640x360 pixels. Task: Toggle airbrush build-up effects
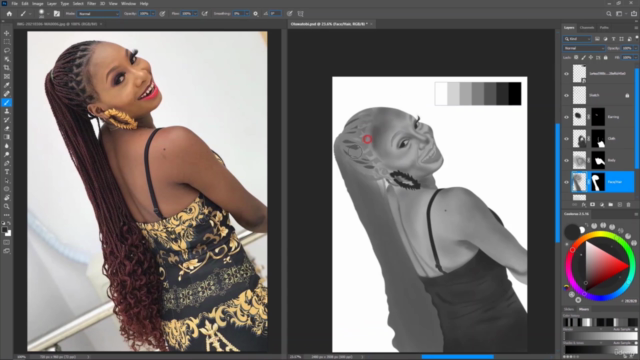click(x=205, y=13)
